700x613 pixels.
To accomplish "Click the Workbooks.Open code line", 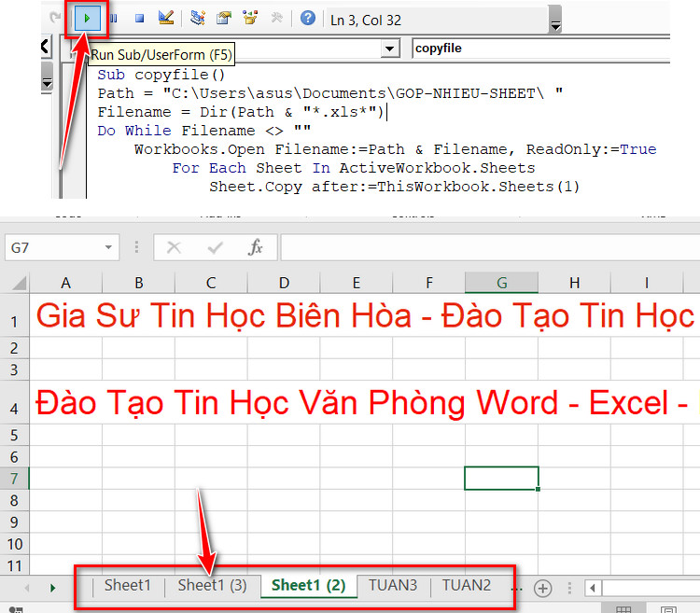I will pyautogui.click(x=396, y=149).
